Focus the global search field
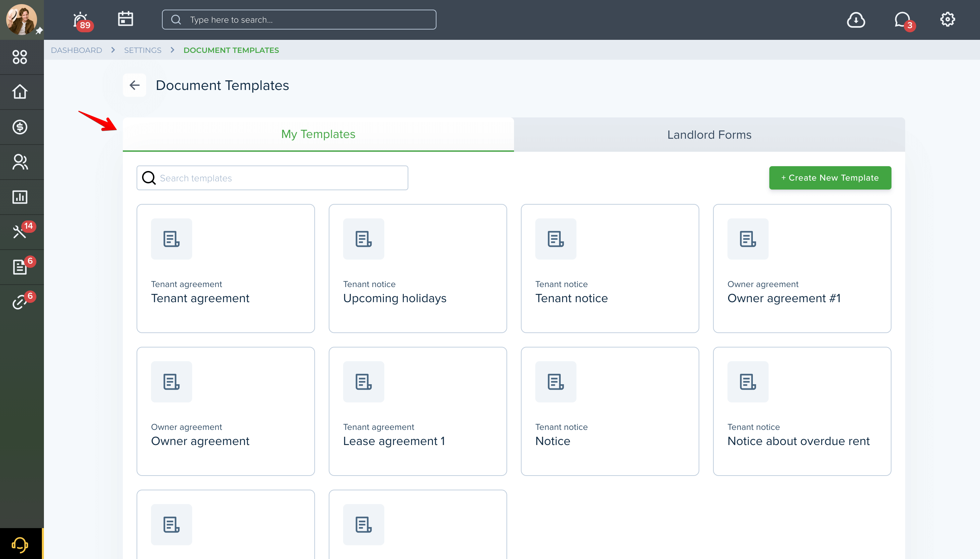 tap(299, 20)
